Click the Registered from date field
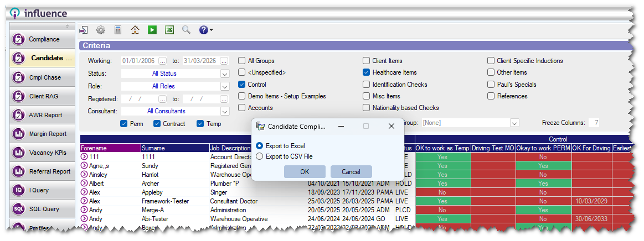644x241 pixels. pyautogui.click(x=140, y=99)
